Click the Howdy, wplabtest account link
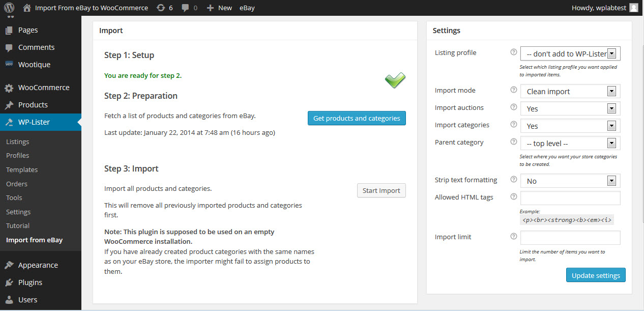Screen dimensions: 644x311 point(598,8)
